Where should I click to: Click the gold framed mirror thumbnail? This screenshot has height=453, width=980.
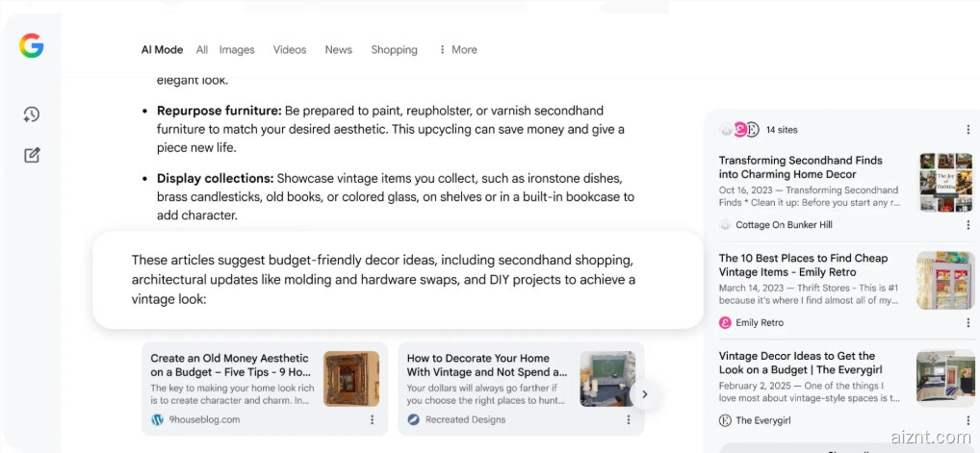tap(350, 378)
